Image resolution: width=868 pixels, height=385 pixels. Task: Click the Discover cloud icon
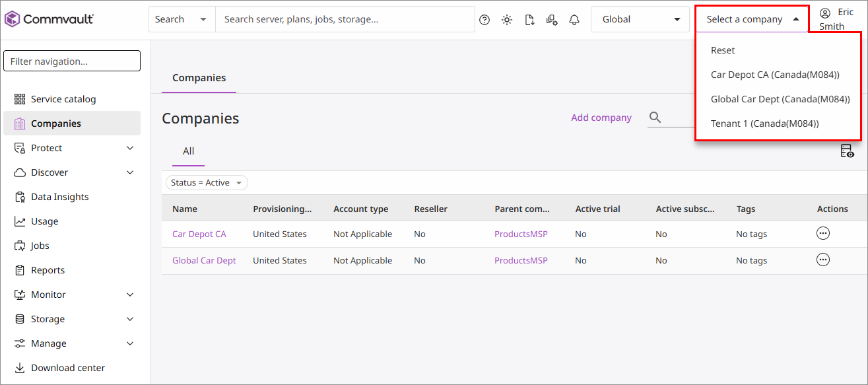click(x=19, y=172)
